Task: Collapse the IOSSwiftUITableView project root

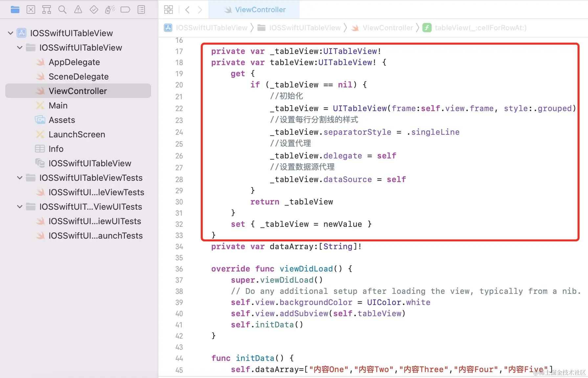Action: pyautogui.click(x=11, y=33)
